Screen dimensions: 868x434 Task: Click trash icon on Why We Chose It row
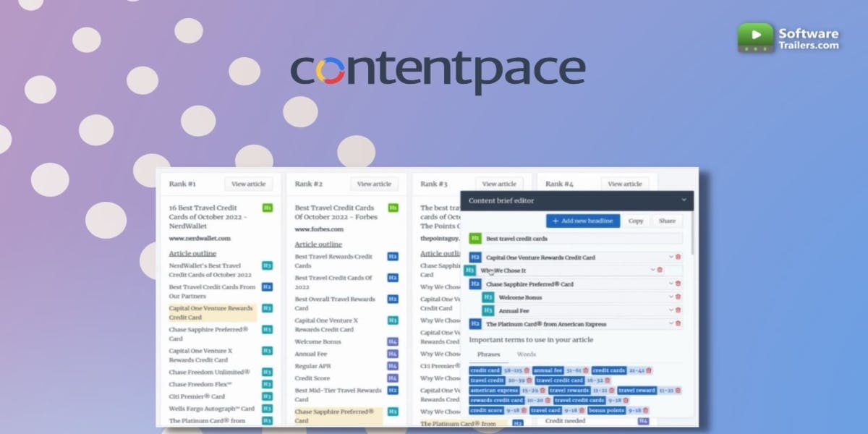660,270
